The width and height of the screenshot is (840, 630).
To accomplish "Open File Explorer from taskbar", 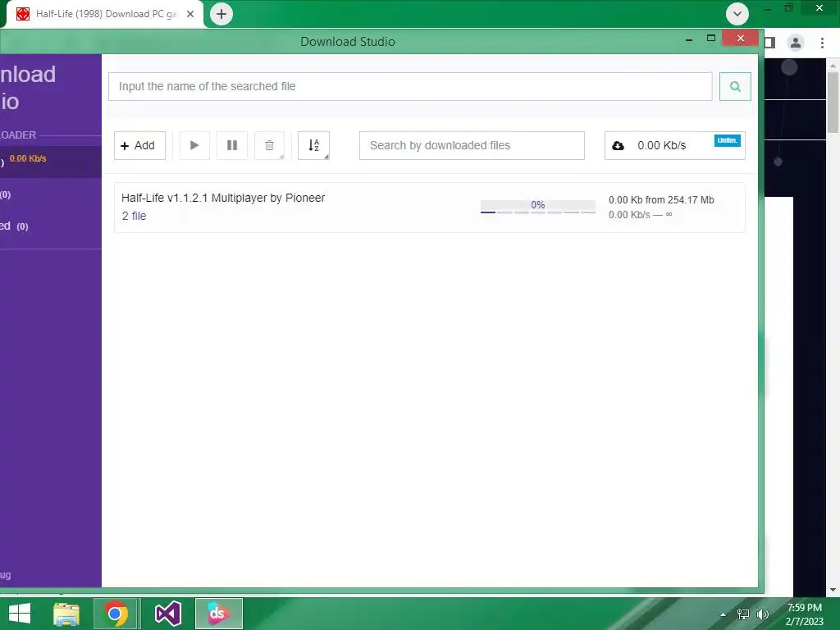I will (66, 614).
